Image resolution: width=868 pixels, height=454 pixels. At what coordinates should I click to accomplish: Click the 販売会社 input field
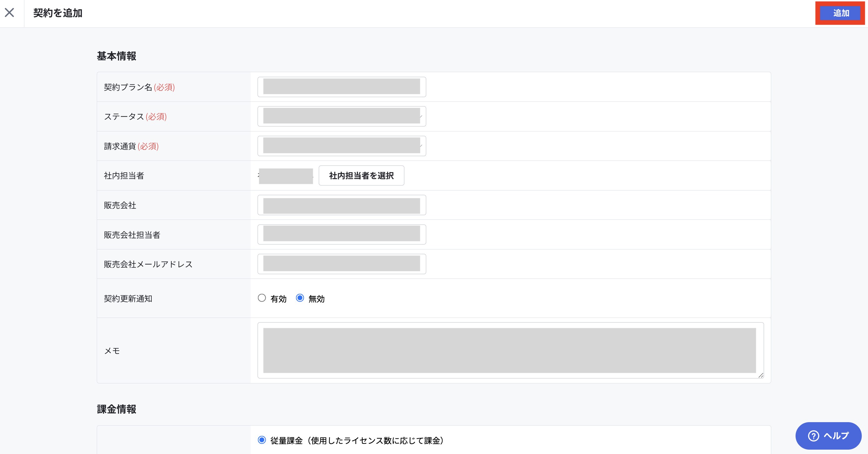click(x=342, y=205)
